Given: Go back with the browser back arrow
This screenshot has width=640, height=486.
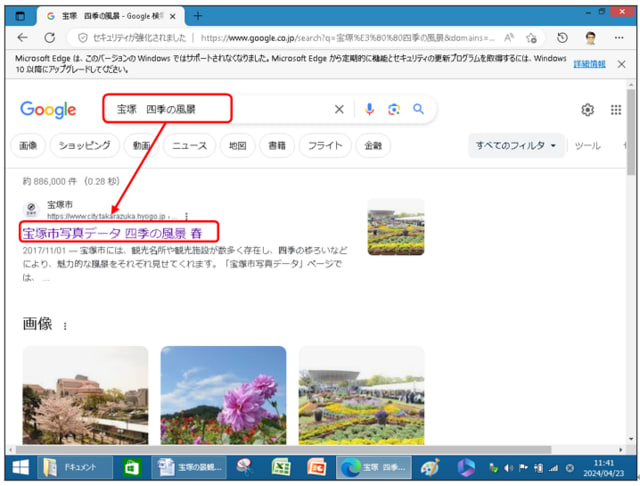Looking at the screenshot, I should (x=22, y=37).
